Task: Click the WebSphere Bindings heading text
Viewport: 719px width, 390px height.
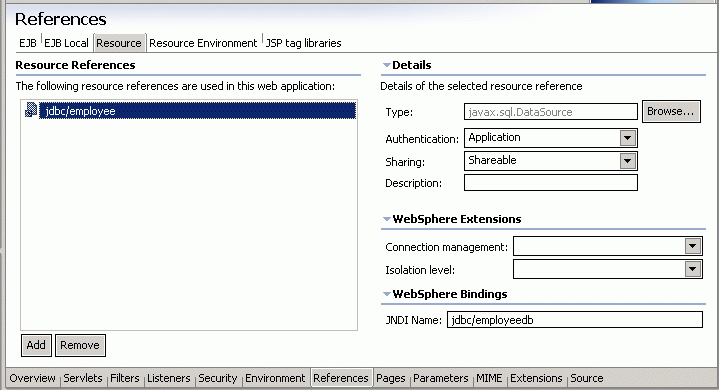Action: coord(450,294)
